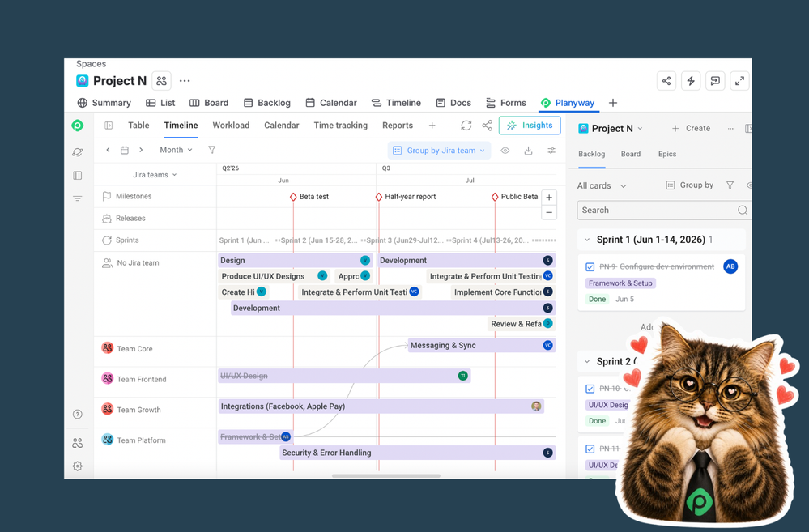Switch to the Table view tab
The height and width of the screenshot is (532, 809).
[138, 126]
